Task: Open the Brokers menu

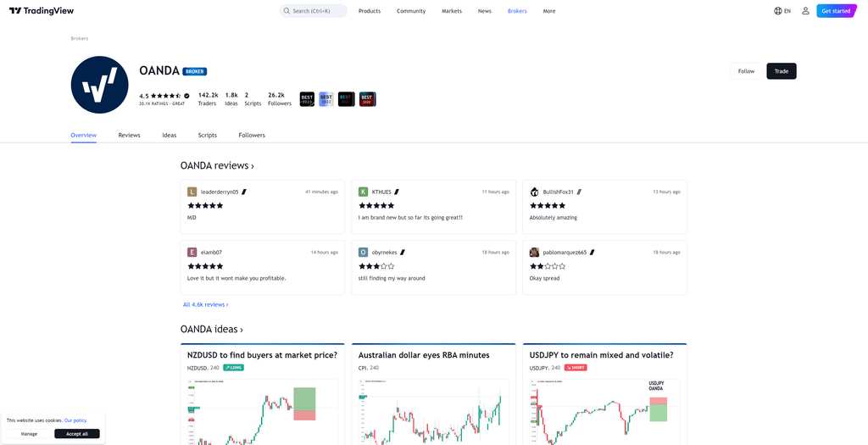Action: [x=517, y=11]
